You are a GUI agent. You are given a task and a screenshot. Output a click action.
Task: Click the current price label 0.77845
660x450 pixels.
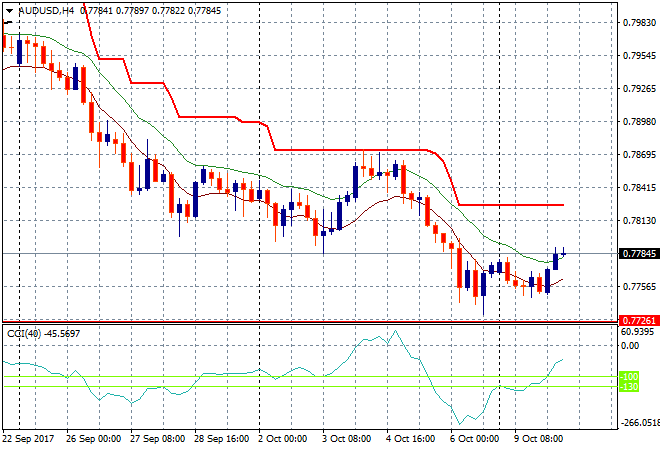pyautogui.click(x=639, y=254)
